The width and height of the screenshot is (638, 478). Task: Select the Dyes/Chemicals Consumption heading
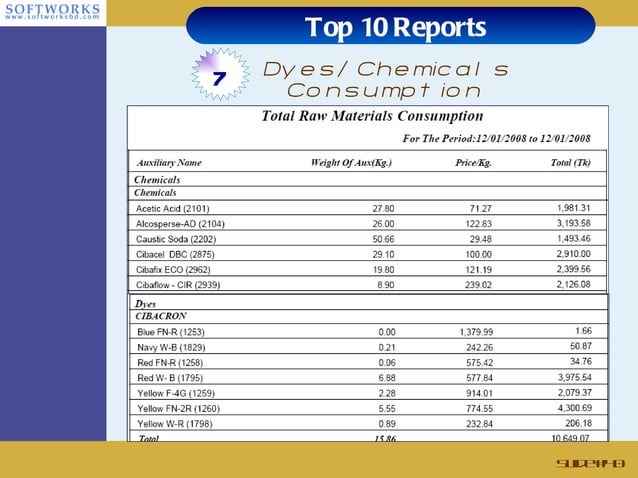click(x=385, y=80)
